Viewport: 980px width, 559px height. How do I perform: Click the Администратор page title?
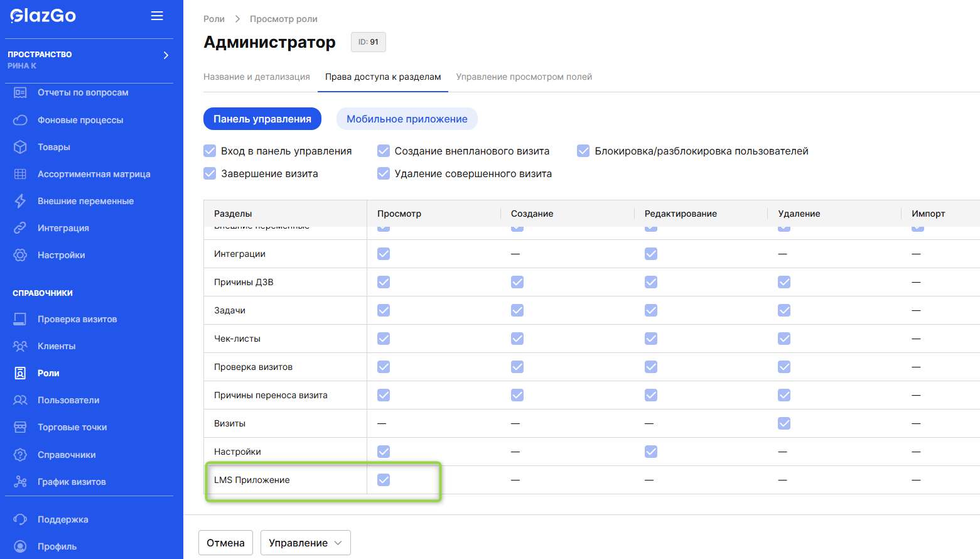(269, 42)
